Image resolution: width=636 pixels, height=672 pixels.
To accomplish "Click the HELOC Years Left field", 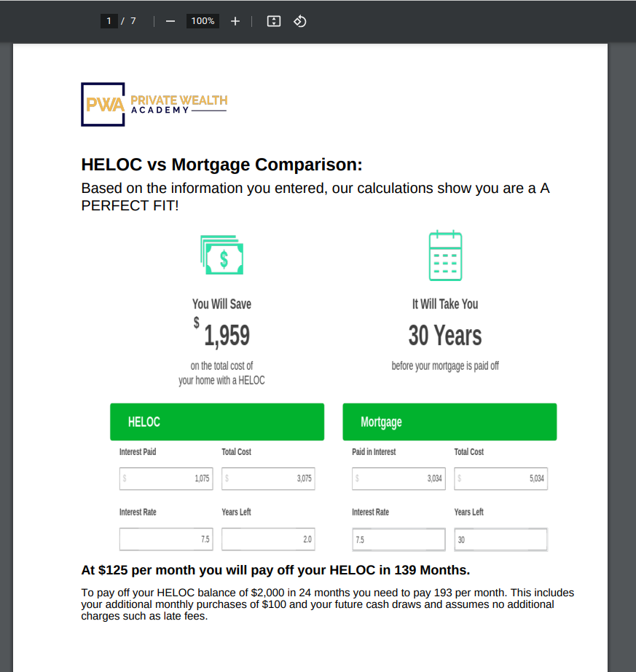I will coord(268,539).
